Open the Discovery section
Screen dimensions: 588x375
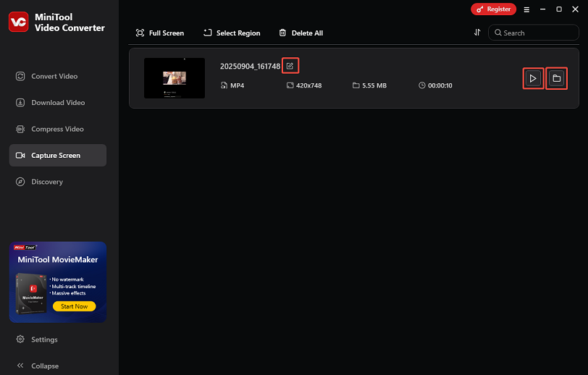coord(58,182)
